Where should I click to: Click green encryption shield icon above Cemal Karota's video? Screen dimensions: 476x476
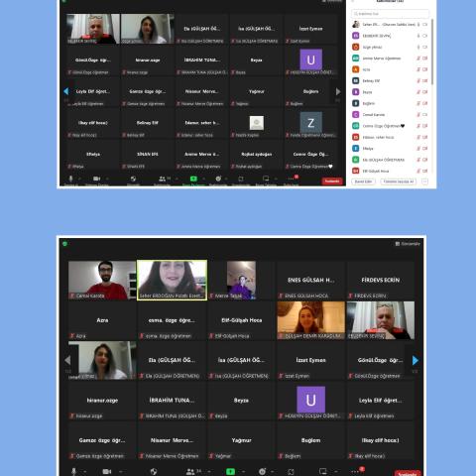(64, 244)
